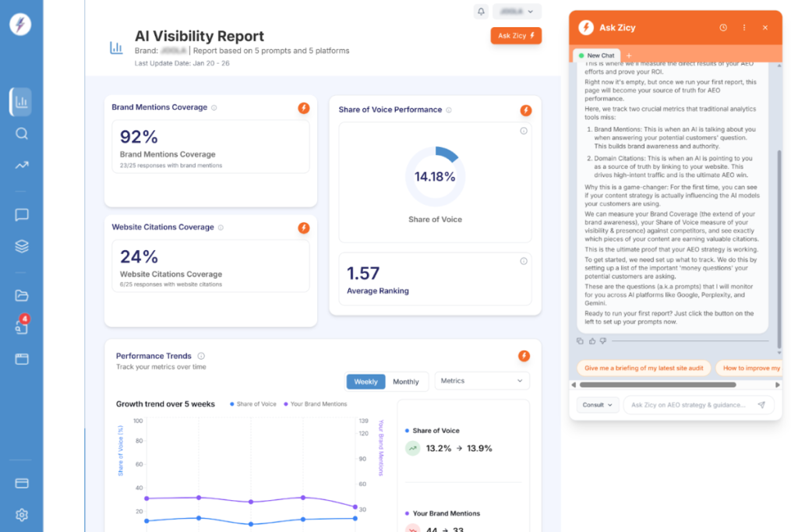Select the Weekly trends toggle
The height and width of the screenshot is (532, 798).
(365, 382)
